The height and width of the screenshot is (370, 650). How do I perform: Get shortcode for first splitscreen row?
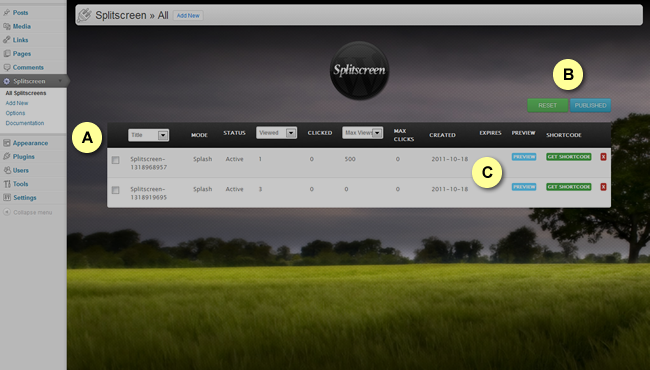569,157
